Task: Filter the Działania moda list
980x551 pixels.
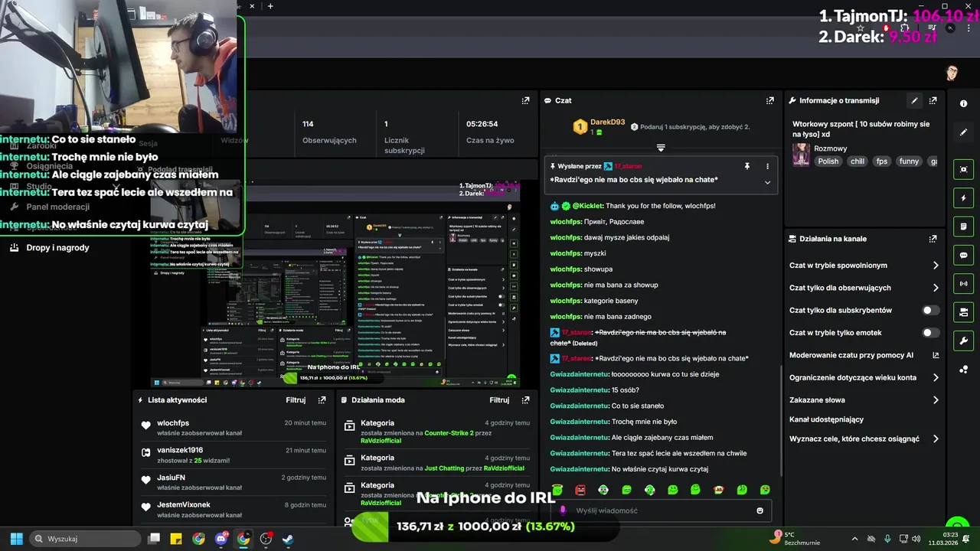Action: point(499,399)
